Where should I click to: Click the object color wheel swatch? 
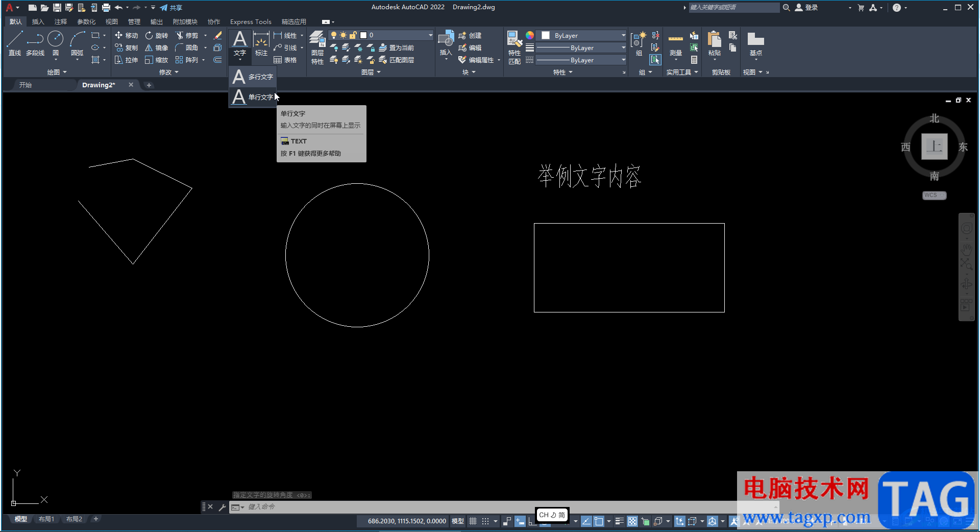tap(530, 35)
